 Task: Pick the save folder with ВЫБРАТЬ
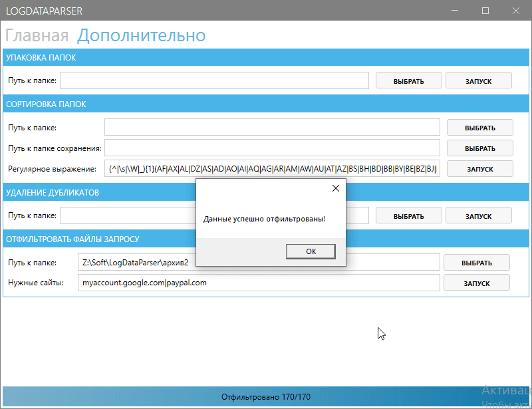point(479,148)
